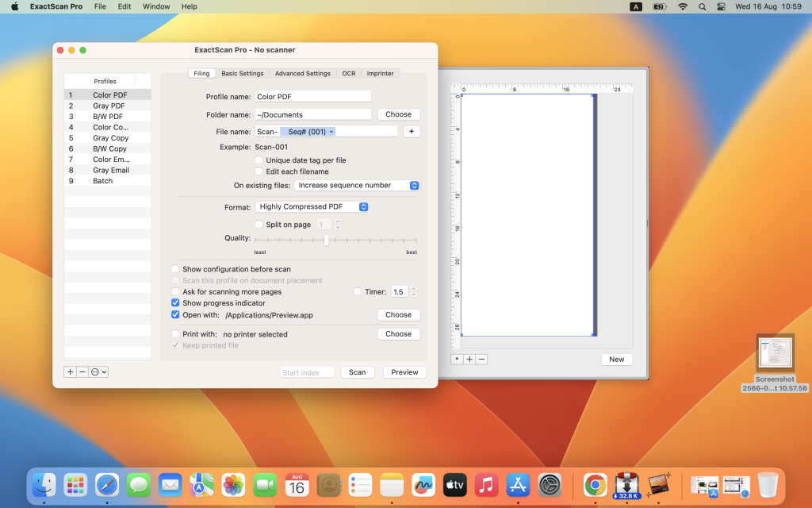Image resolution: width=812 pixels, height=508 pixels.
Task: Enable Show configuration before scan
Action: [x=175, y=269]
